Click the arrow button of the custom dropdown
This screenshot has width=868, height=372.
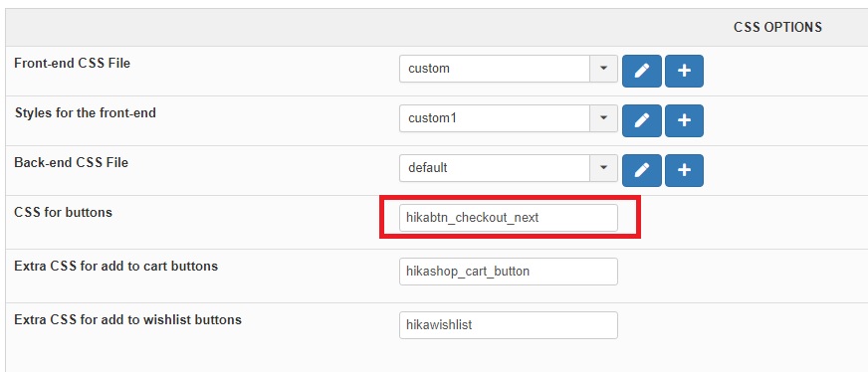[x=604, y=69]
